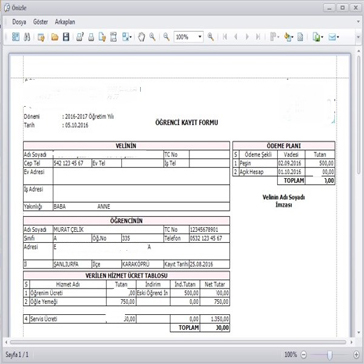364x364 pixels.
Task: Open the Watermark page icon
Action: point(300,37)
